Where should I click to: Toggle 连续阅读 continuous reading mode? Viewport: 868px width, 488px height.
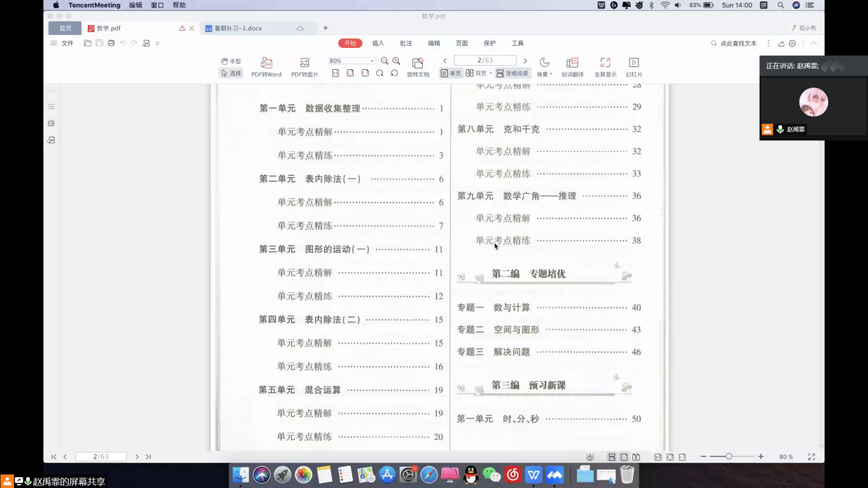click(x=512, y=73)
